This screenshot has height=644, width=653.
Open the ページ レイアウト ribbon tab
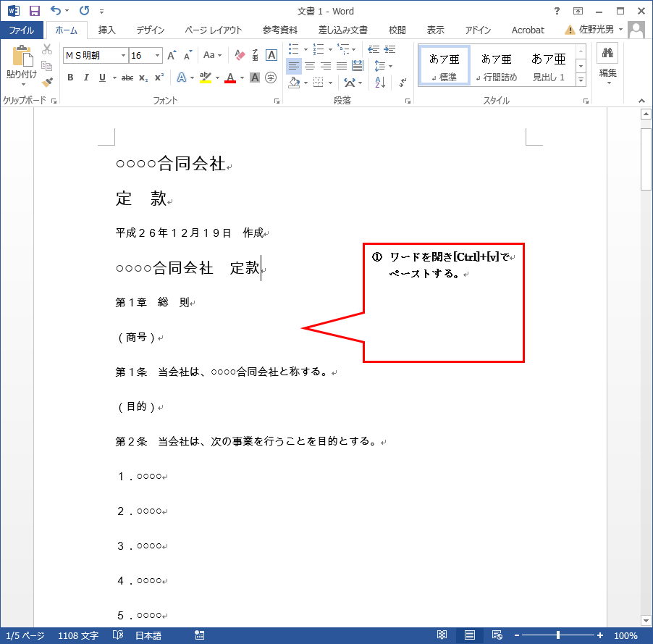(x=214, y=30)
